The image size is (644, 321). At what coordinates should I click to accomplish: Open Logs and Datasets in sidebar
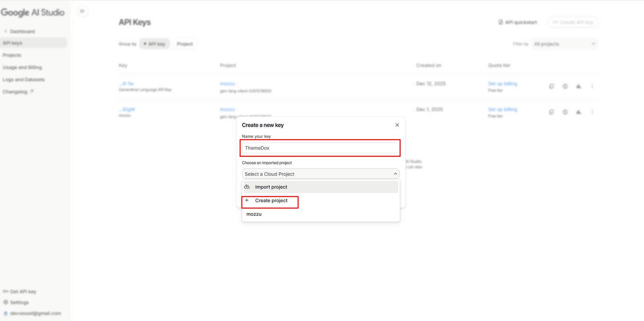click(x=24, y=80)
